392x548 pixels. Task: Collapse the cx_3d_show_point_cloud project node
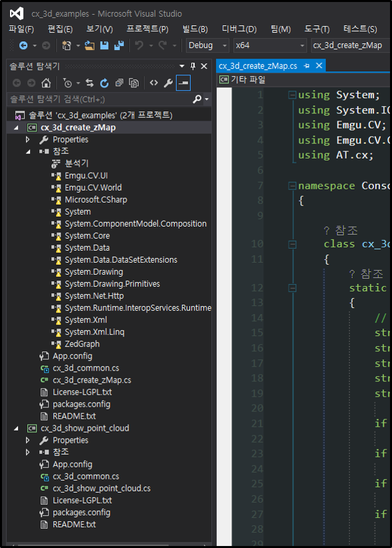click(x=17, y=429)
